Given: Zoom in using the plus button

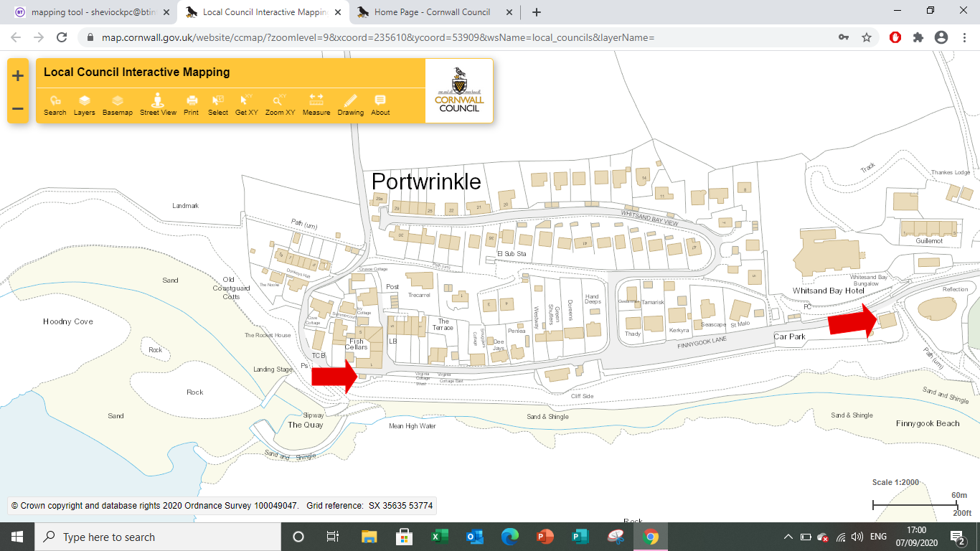Looking at the screenshot, I should [x=18, y=76].
